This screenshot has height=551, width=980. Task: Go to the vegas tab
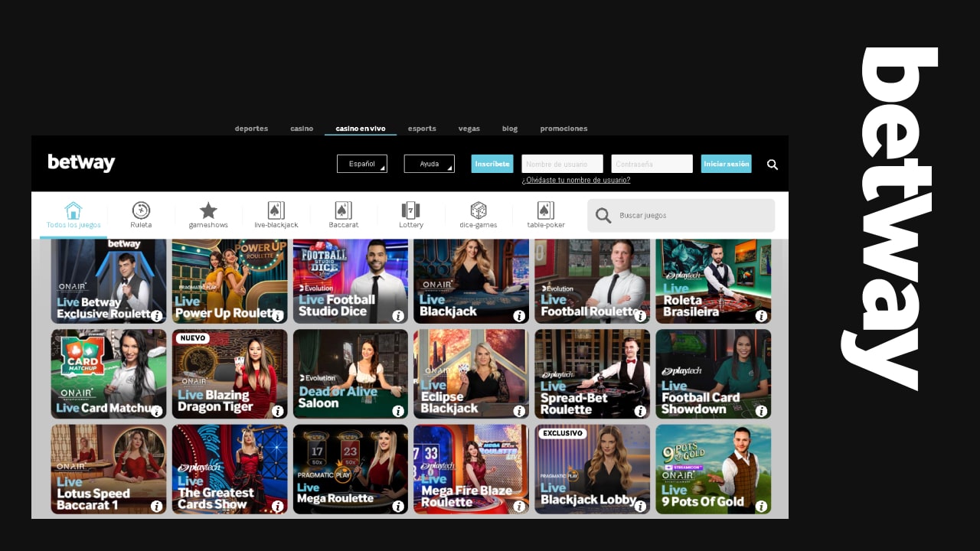click(469, 129)
